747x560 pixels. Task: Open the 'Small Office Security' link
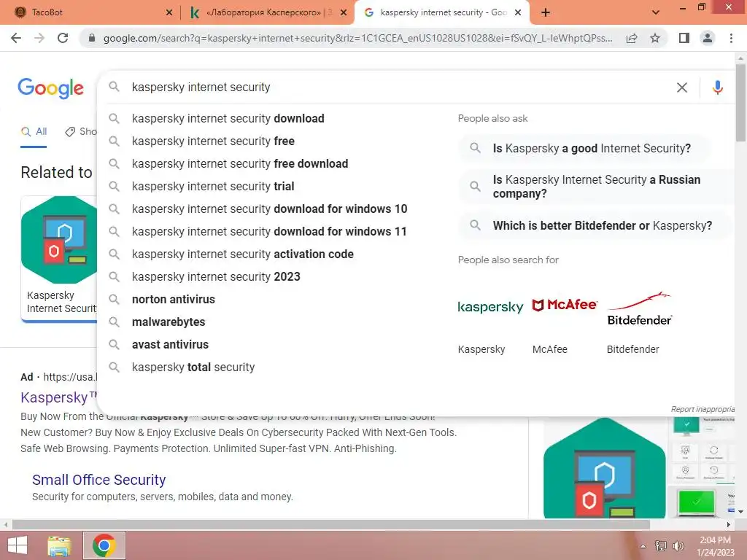[99, 480]
